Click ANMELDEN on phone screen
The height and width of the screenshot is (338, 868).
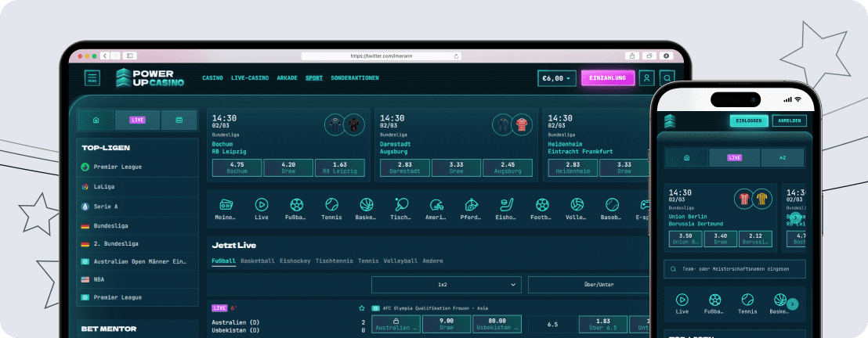tap(790, 120)
